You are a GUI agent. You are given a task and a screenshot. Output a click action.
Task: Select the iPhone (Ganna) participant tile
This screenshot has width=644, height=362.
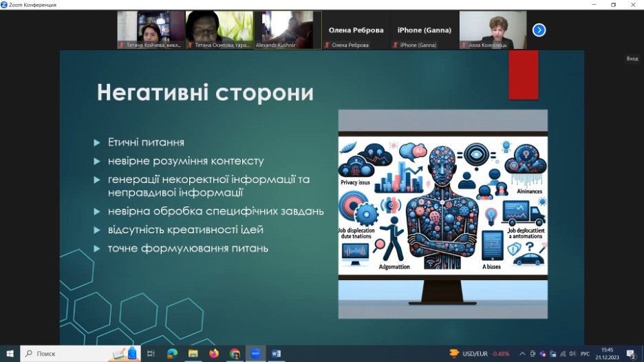425,30
